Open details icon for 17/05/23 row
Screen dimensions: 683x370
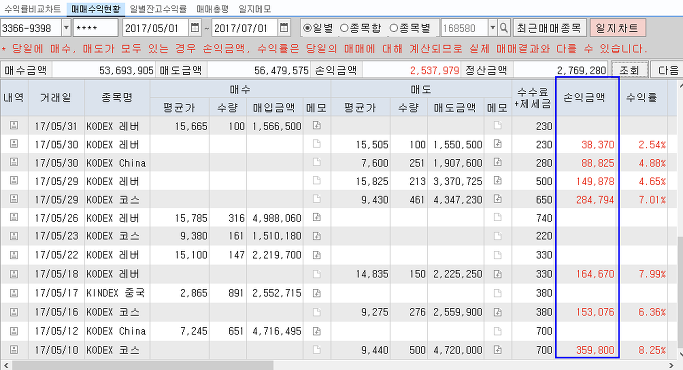pyautogui.click(x=14, y=236)
